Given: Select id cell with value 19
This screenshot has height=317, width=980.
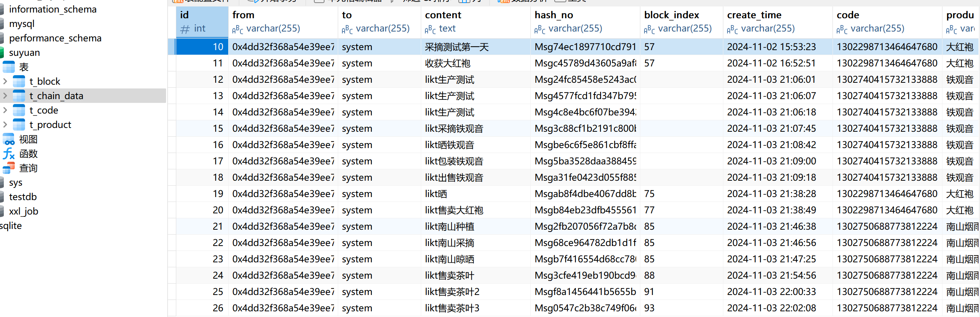Looking at the screenshot, I should tap(202, 194).
